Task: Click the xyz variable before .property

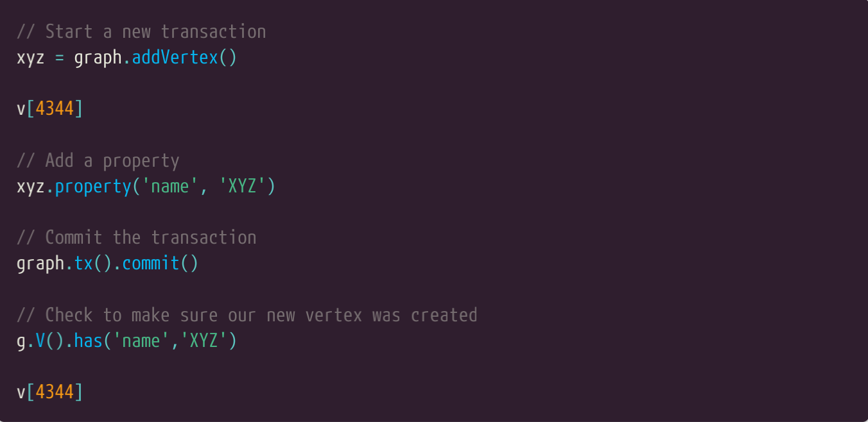Action: 30,187
